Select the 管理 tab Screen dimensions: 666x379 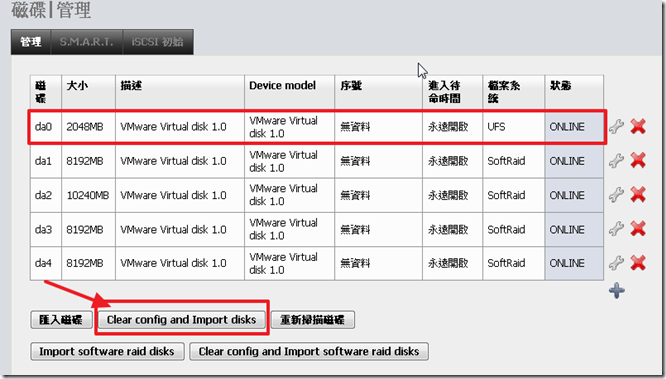(x=31, y=42)
